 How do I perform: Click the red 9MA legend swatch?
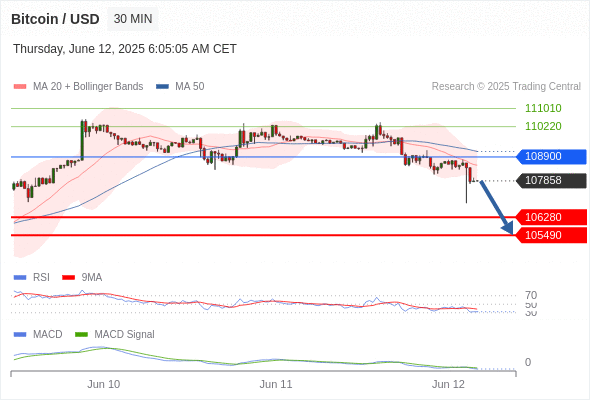click(x=68, y=278)
